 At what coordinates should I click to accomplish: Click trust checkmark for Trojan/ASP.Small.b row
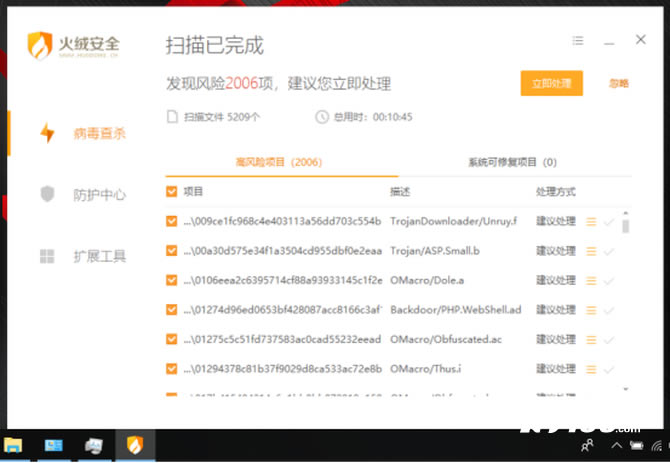tap(609, 251)
